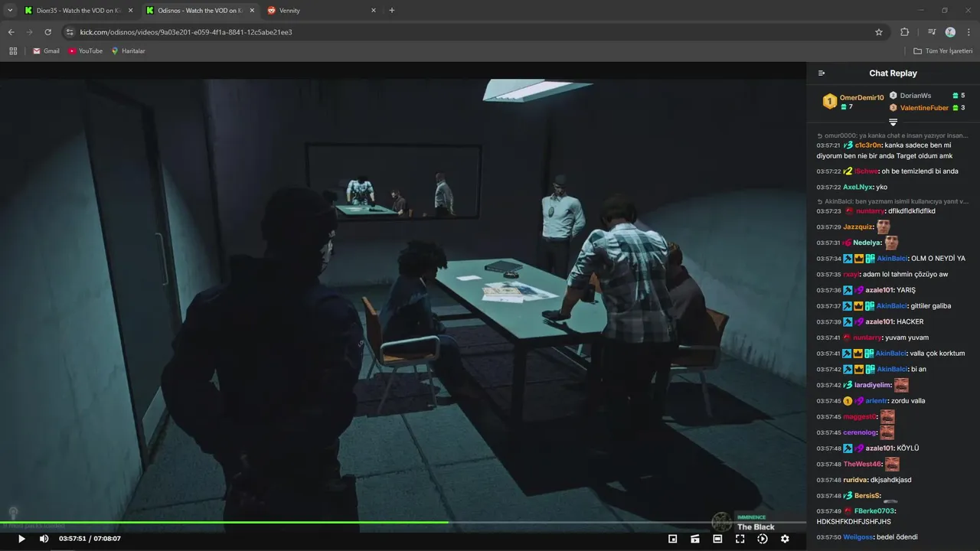Open the Gmail bookmark
Screen dimensions: 980x551
(46, 51)
